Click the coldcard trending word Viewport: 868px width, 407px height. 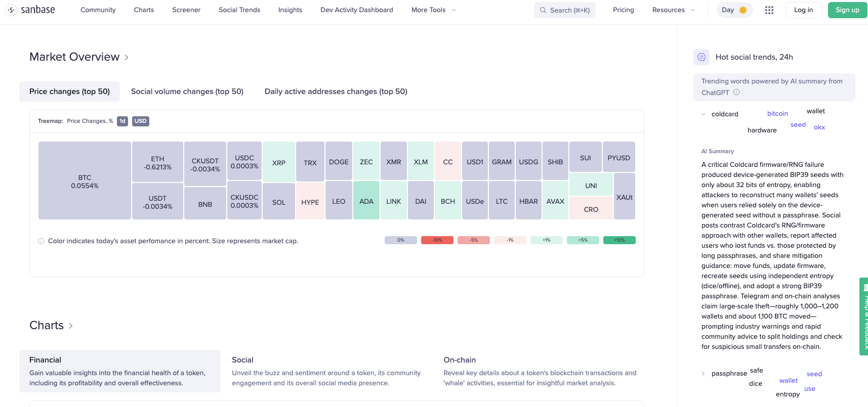725,114
